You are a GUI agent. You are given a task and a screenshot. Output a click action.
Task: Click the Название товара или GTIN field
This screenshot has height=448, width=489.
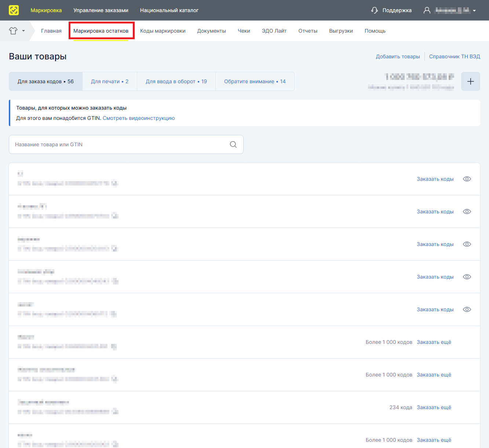point(126,144)
